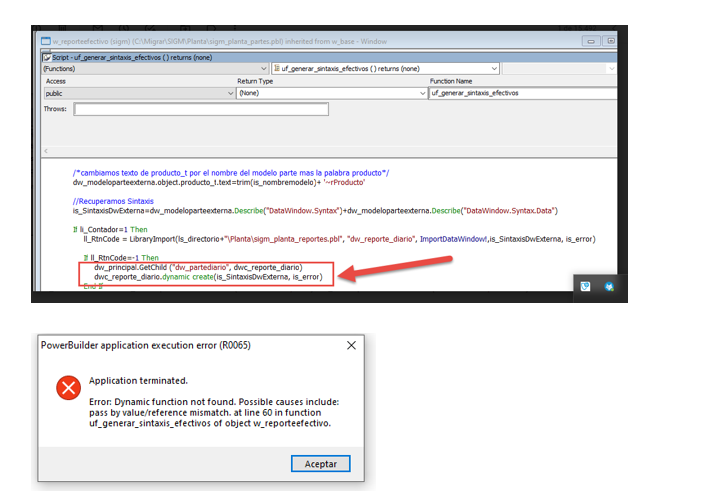Minimize the w_reporteefectivo window

pos(593,41)
